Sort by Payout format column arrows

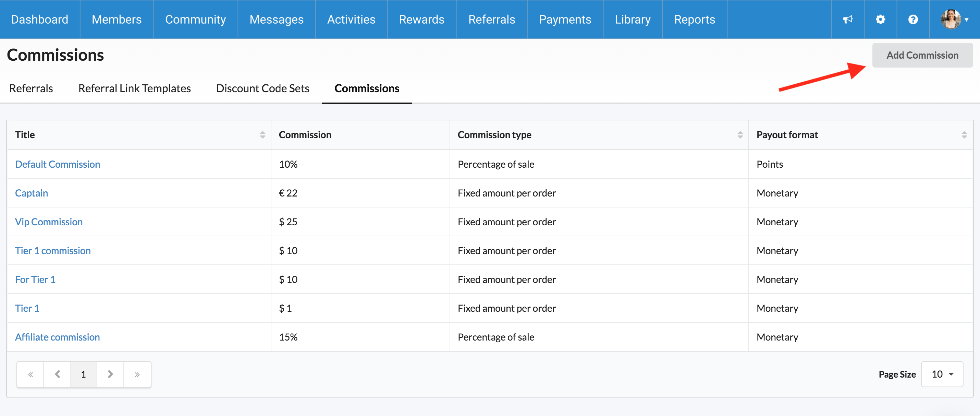(964, 135)
